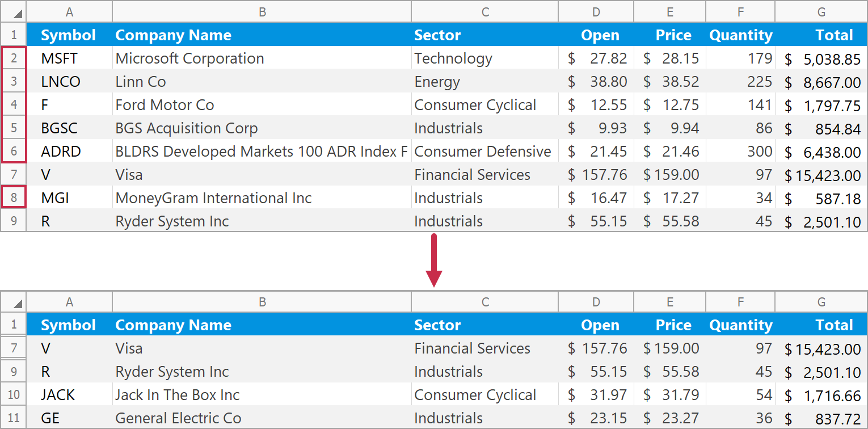Select the Consumer Defensive sector cell
Screen dimensions: 868x429
pos(483,152)
